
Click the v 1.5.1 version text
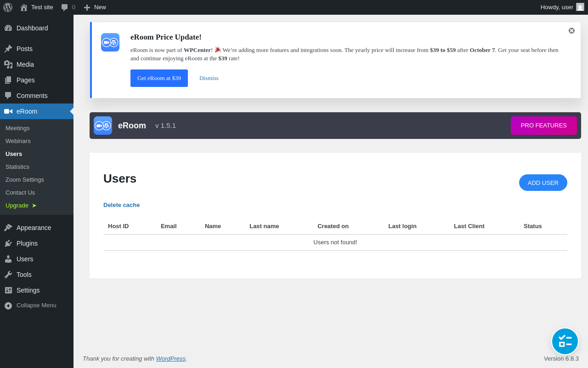(165, 126)
